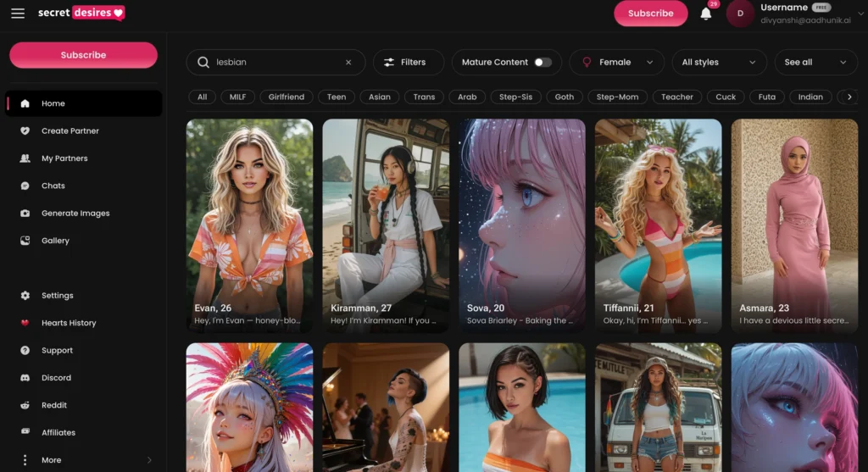Open the Evan, 26 character card
Image resolution: width=868 pixels, height=472 pixels.
pos(250,225)
